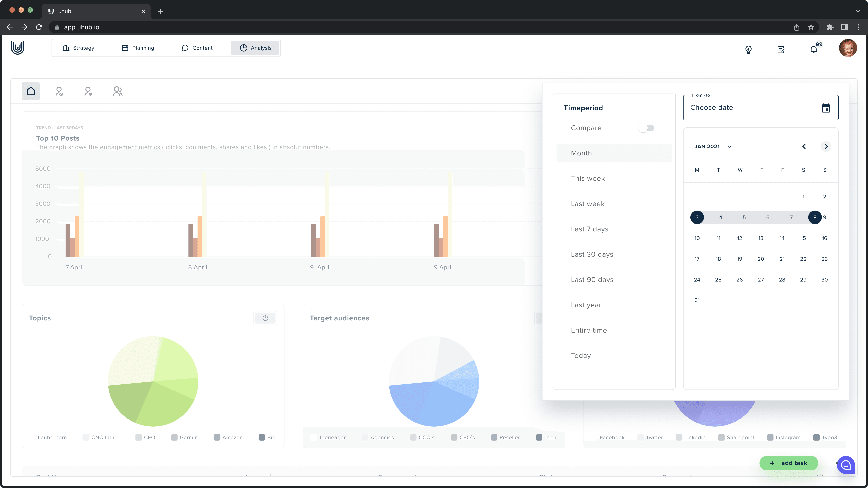This screenshot has width=868, height=488.
Task: Toggle the Instagram legend checkbox
Action: (x=770, y=438)
